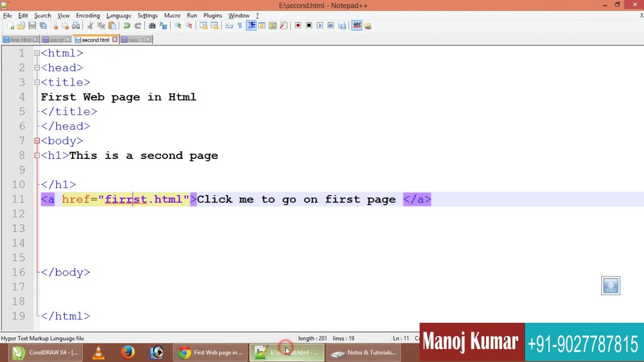Collapse the html fold on line 1
Screen dimensions: 644x362
click(37, 53)
